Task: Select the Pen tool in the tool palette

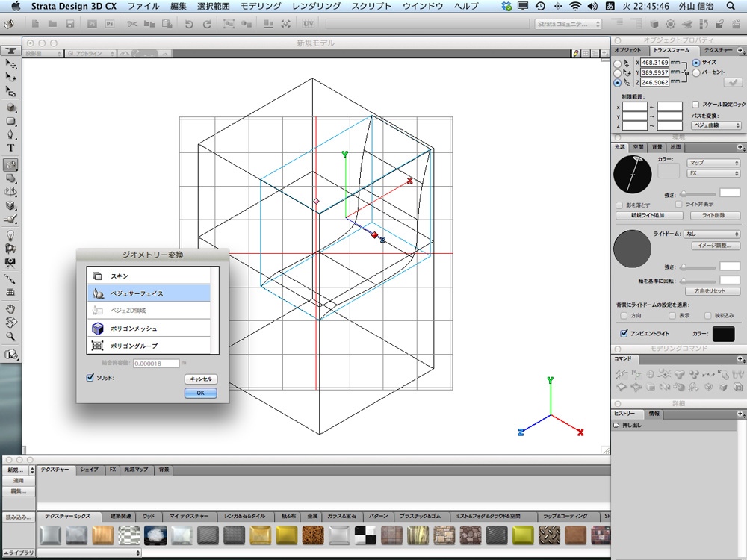Action: point(10,134)
